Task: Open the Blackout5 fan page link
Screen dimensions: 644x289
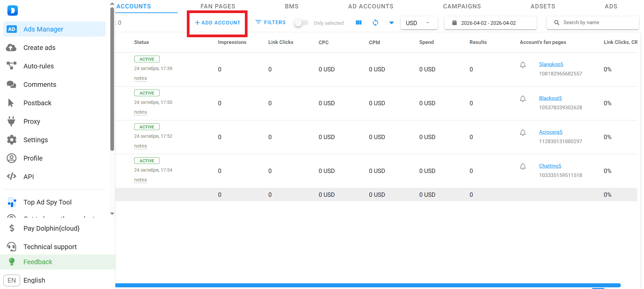Action: 550,98
